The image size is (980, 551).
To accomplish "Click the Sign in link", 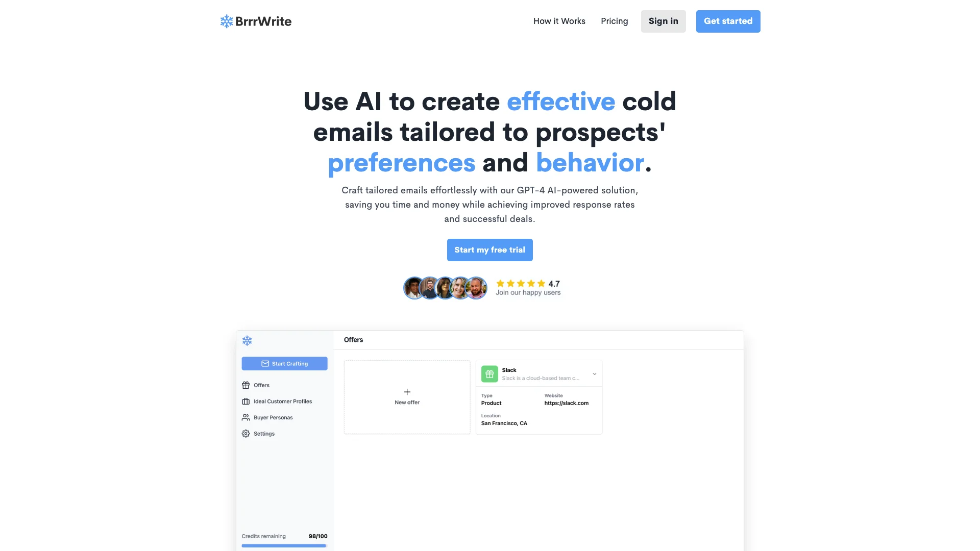I will pyautogui.click(x=664, y=21).
